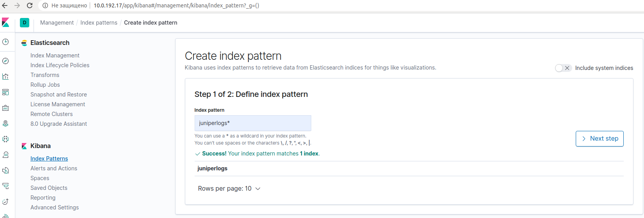This screenshot has height=218, width=644.
Task: Open Discover from the compass icon
Action: click(x=5, y=61)
